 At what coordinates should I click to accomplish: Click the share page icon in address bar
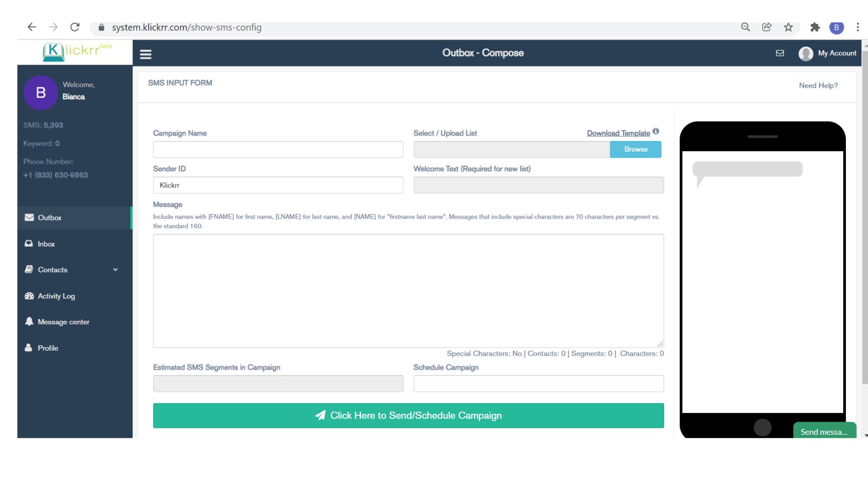pos(767,27)
